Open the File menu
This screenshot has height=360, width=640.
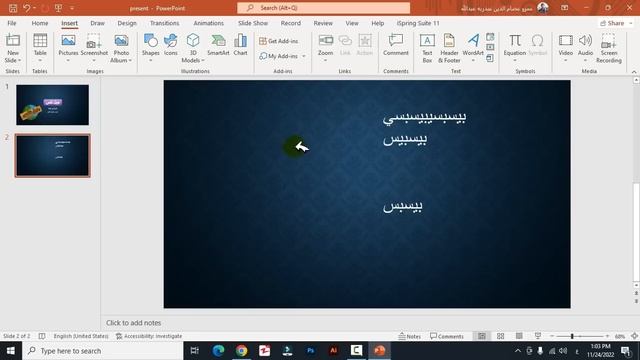coord(12,23)
